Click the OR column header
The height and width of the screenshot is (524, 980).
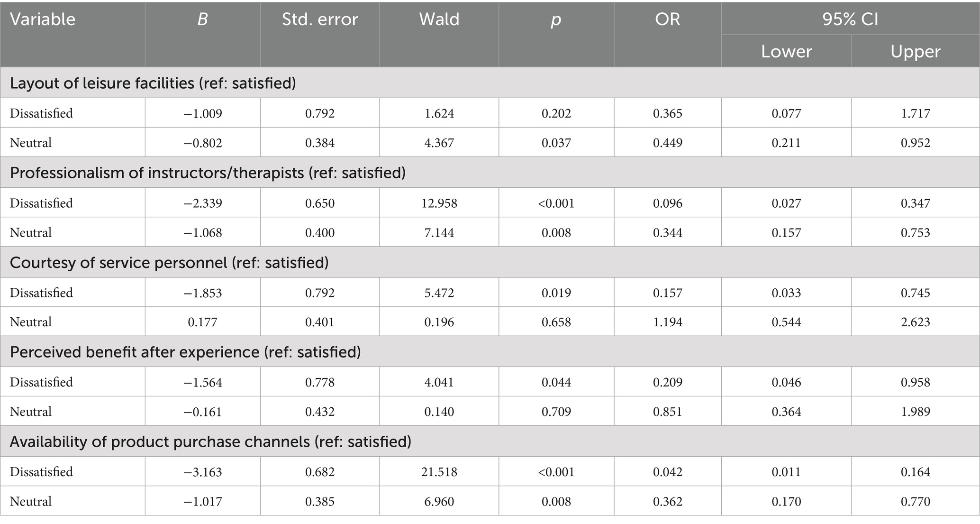(x=667, y=19)
